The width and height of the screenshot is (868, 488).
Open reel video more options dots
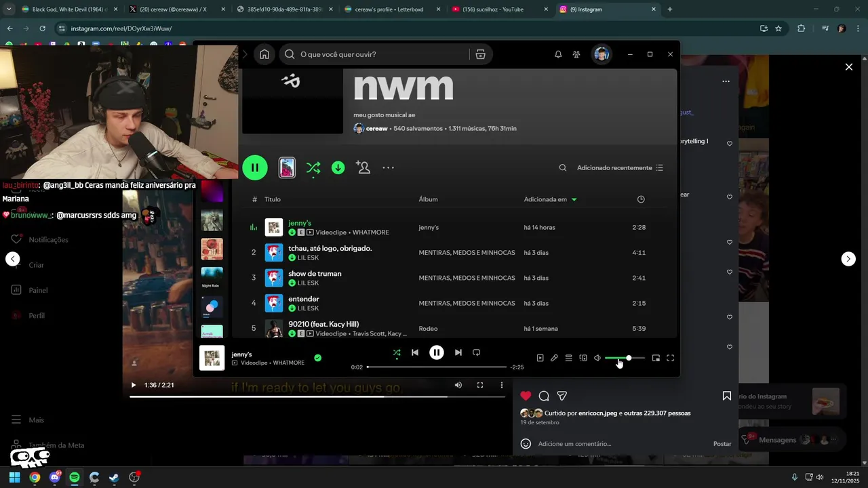coord(502,385)
